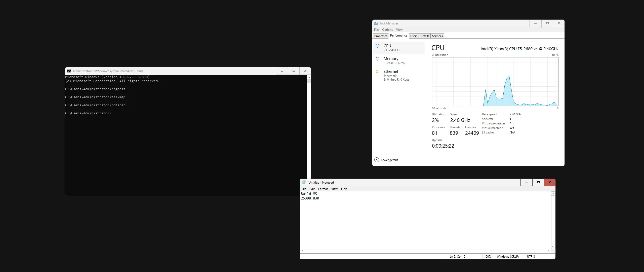Select the CPU circle icon in sidebar
Screen dimensions: 644x272
(x=378, y=46)
